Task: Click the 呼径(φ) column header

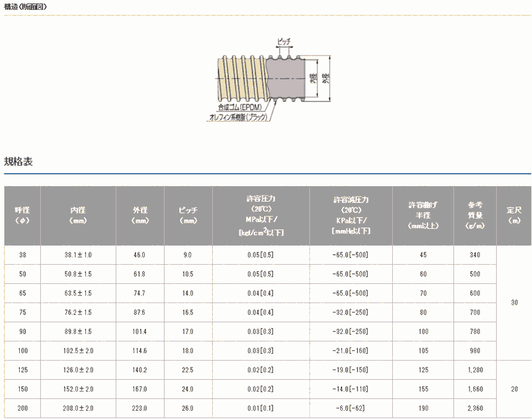Action: pyautogui.click(x=22, y=215)
